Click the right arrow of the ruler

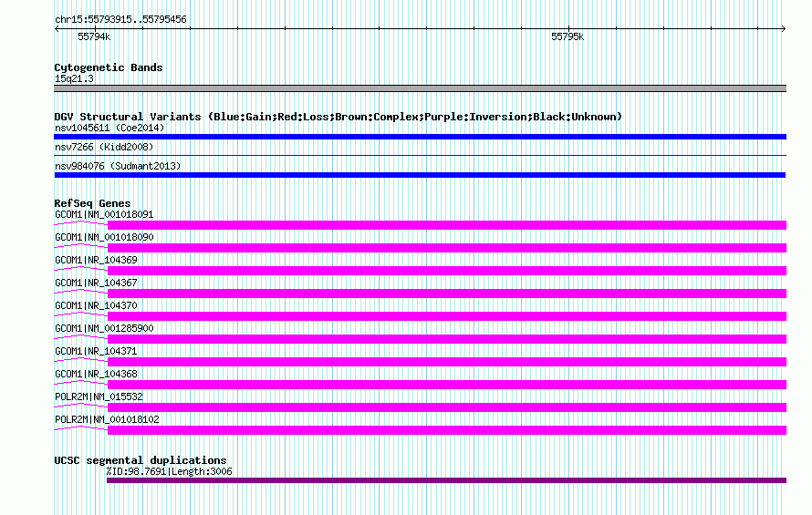coord(784,29)
